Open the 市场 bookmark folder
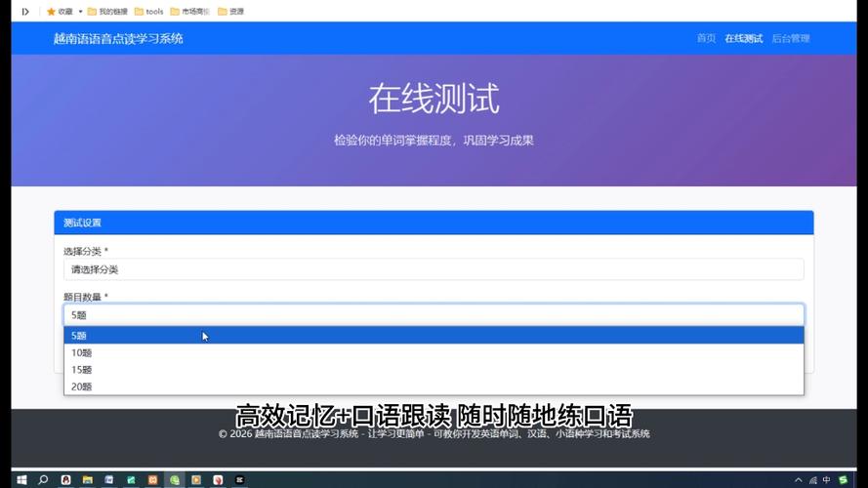 pos(190,11)
